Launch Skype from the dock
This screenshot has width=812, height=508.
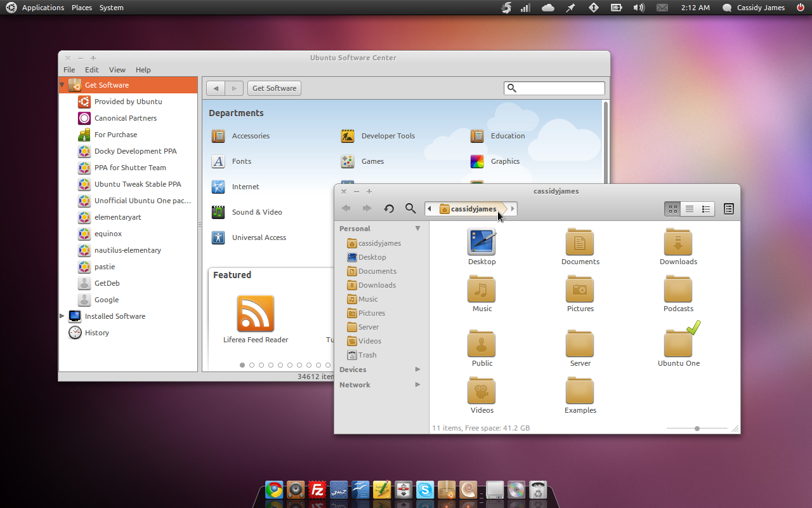[x=425, y=490]
